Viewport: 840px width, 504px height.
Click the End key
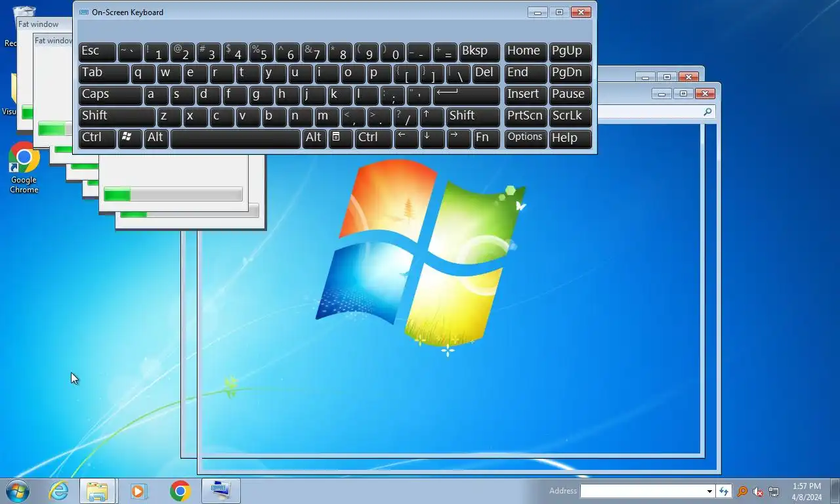(526, 73)
